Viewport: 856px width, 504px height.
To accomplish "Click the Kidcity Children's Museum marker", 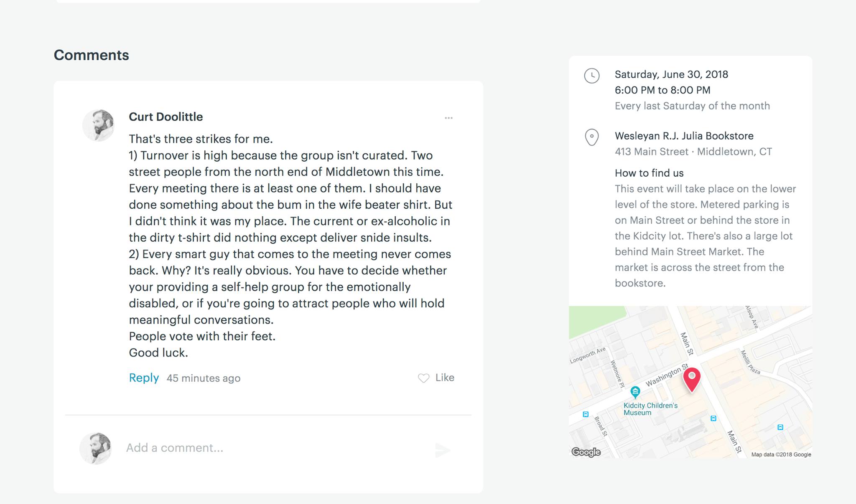I will click(635, 391).
